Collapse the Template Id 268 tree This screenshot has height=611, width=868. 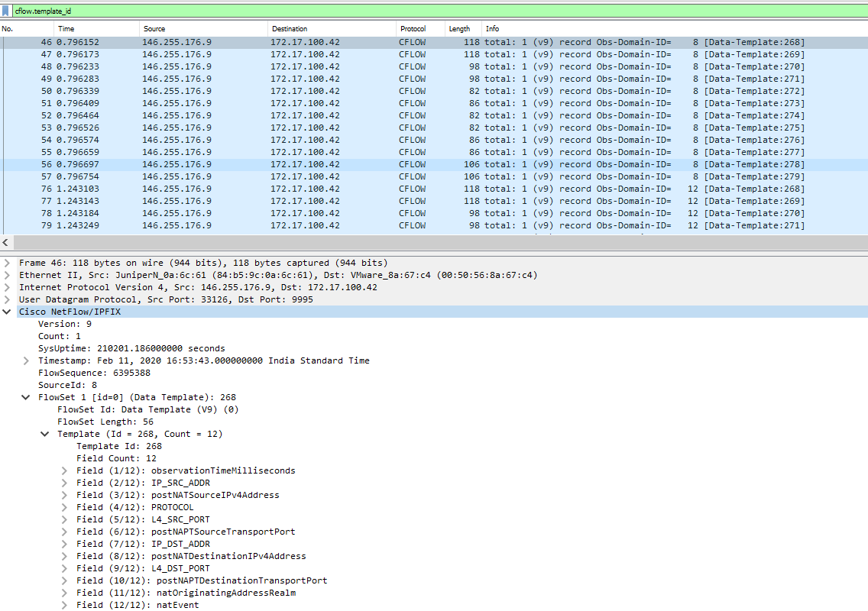44,433
